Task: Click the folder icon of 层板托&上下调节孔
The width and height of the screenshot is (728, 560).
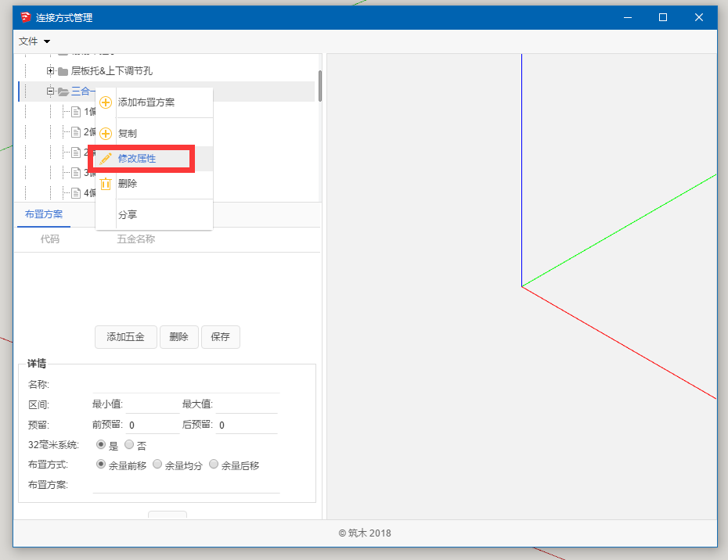Action: click(x=63, y=71)
